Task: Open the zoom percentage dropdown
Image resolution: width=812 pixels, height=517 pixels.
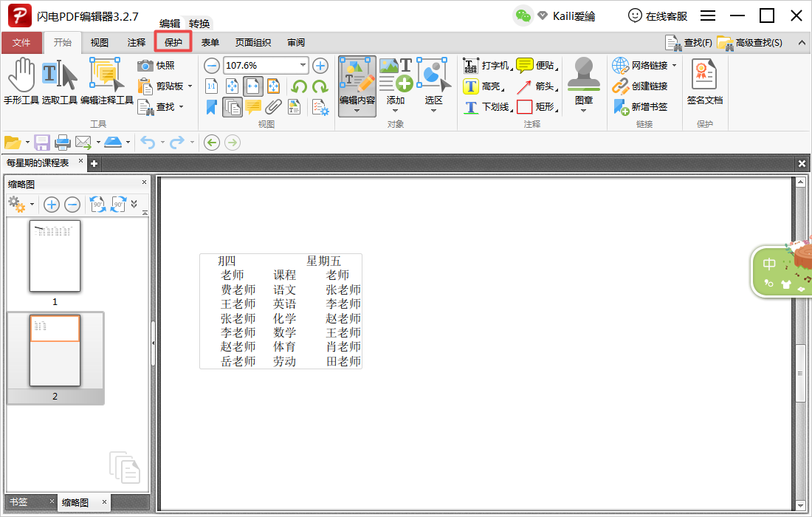Action: tap(303, 66)
